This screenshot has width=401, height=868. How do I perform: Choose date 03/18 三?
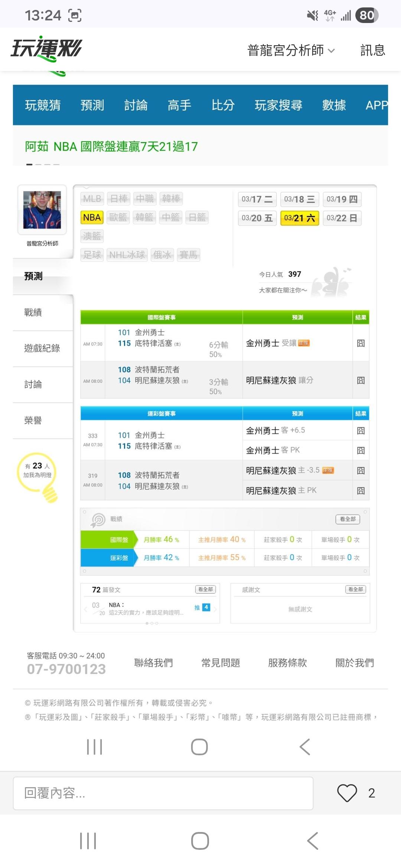point(300,199)
